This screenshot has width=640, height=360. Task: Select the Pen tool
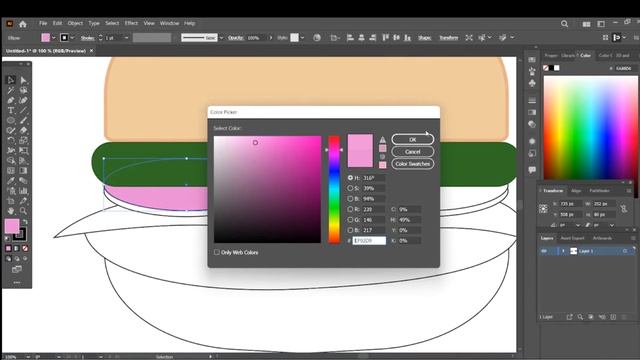[x=11, y=100]
